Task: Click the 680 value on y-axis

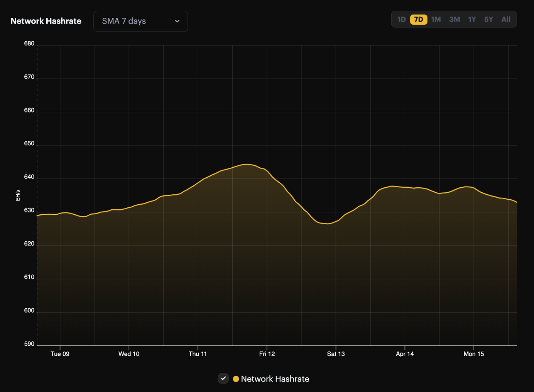Action: (x=29, y=43)
